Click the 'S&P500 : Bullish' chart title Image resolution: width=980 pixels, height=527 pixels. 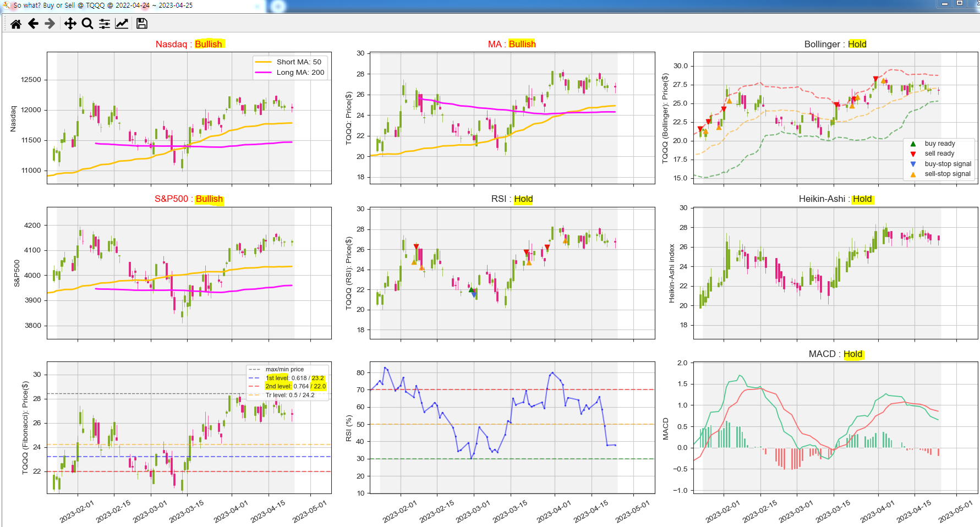(x=189, y=199)
